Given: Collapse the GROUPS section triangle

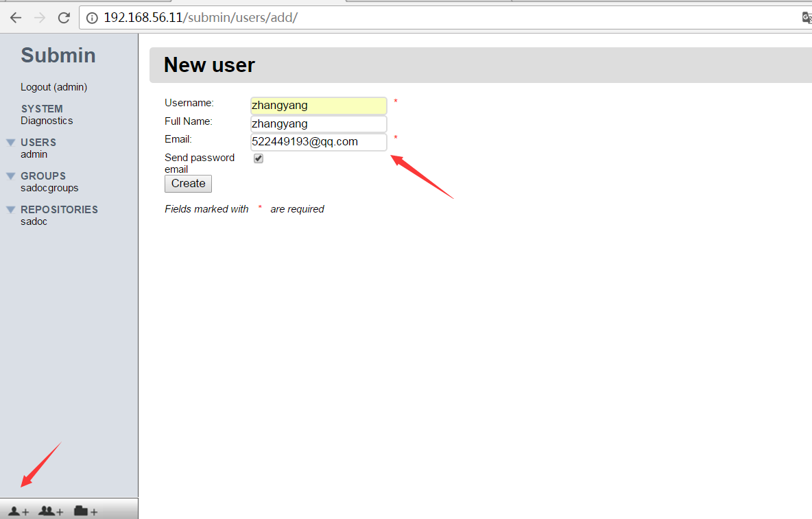Looking at the screenshot, I should pyautogui.click(x=11, y=176).
